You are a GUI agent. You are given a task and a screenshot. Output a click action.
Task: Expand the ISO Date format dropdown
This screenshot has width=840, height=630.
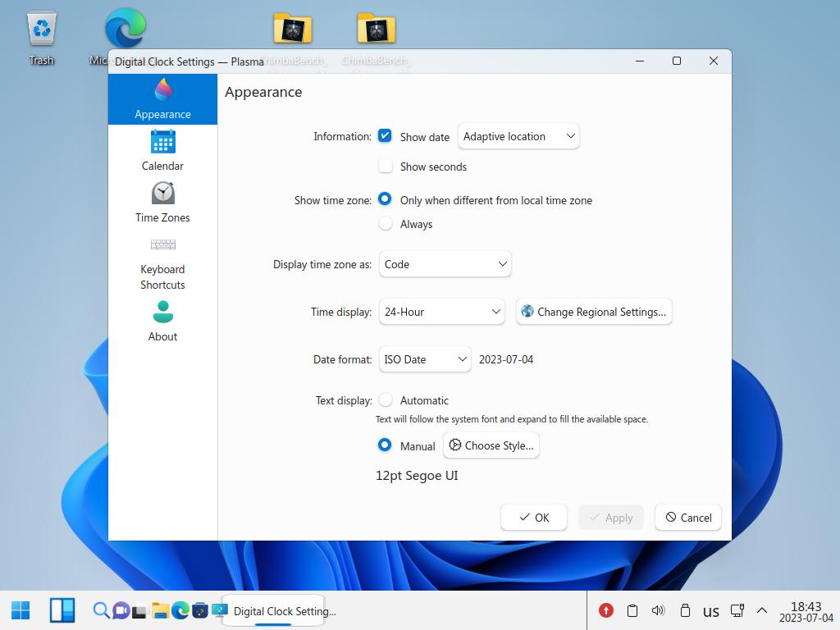[425, 359]
